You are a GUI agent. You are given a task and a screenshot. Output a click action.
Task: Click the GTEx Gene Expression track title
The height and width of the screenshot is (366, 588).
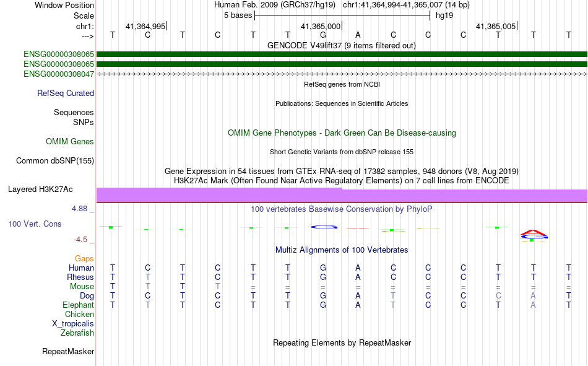click(342, 171)
